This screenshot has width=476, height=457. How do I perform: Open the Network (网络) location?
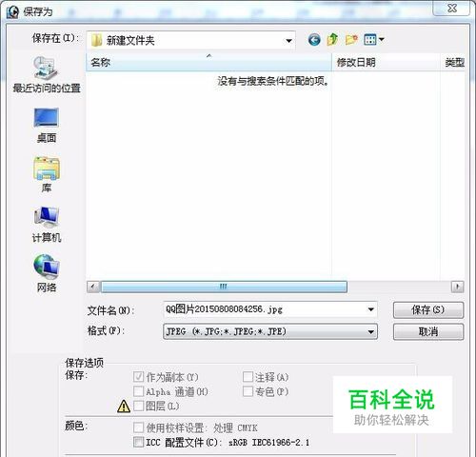(47, 273)
